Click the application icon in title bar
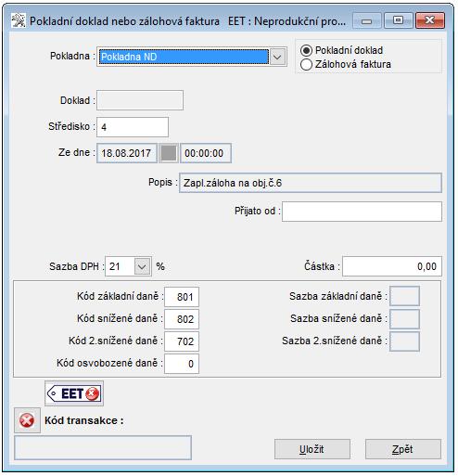The height and width of the screenshot is (476, 458). (19, 21)
